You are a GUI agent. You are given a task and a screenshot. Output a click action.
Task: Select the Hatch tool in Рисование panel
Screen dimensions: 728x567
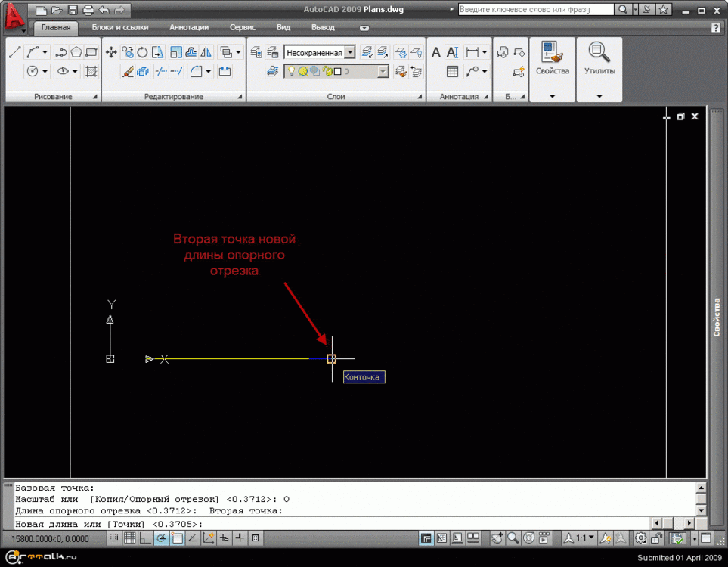(x=91, y=72)
